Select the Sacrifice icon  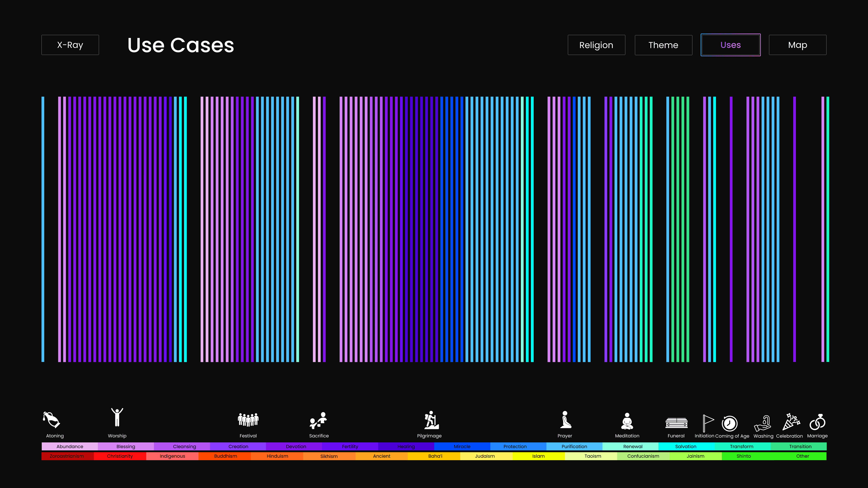(318, 420)
